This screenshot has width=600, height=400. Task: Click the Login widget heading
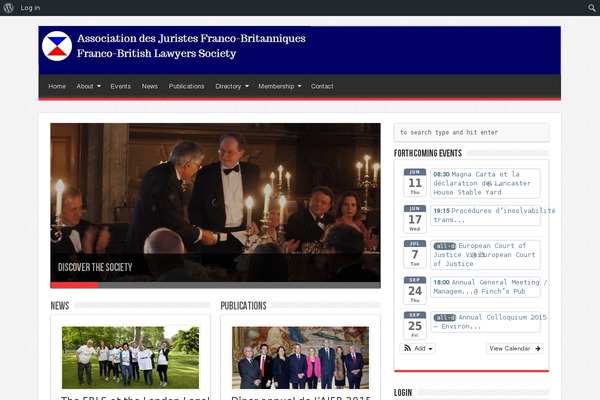[x=403, y=393]
